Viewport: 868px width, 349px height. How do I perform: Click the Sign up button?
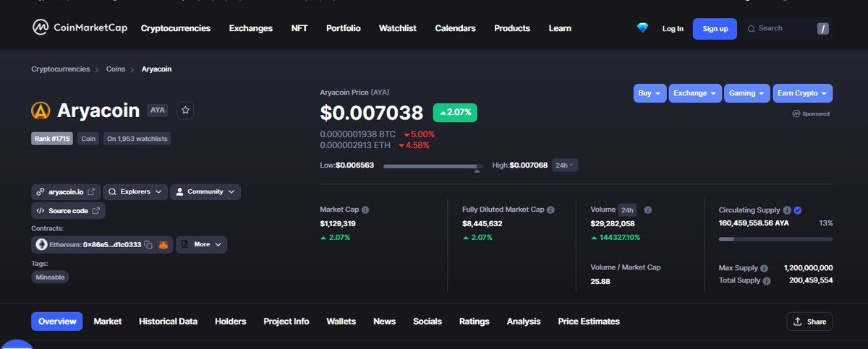click(715, 29)
